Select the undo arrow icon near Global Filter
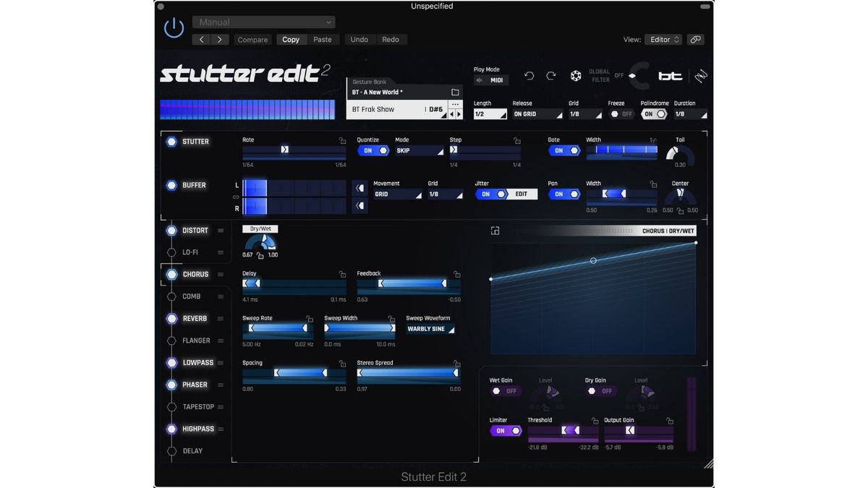 click(x=529, y=75)
